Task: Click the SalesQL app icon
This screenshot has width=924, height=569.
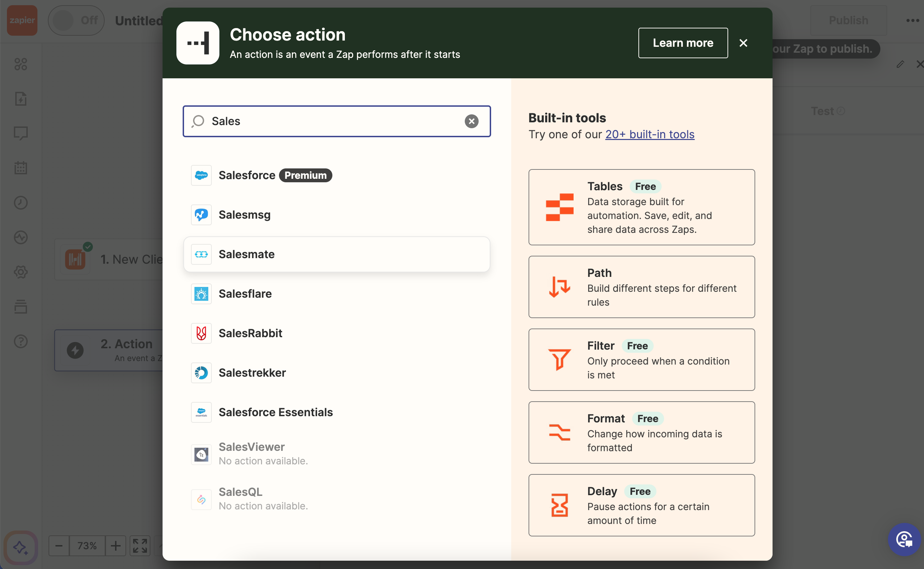Action: pyautogui.click(x=201, y=500)
